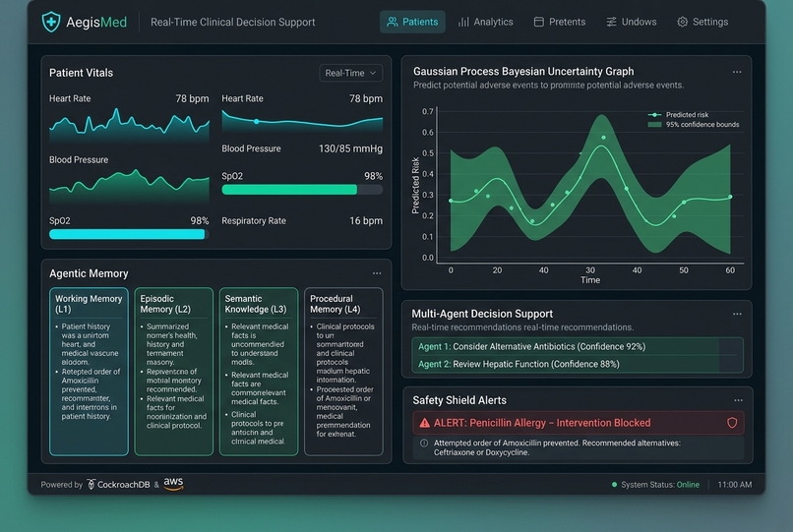Click the cyan SpO2 progress bar
The height and width of the screenshot is (532, 793).
pos(127,234)
